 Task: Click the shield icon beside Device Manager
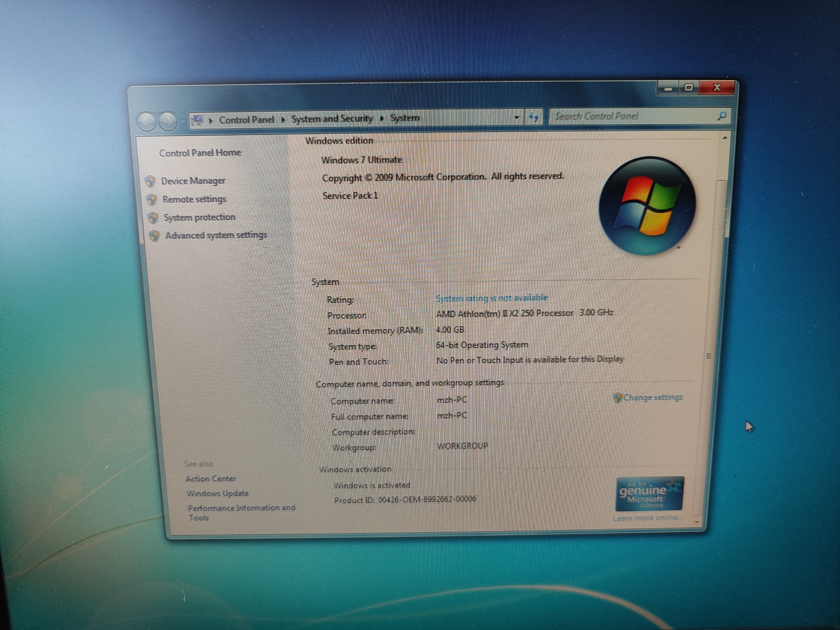pos(150,181)
